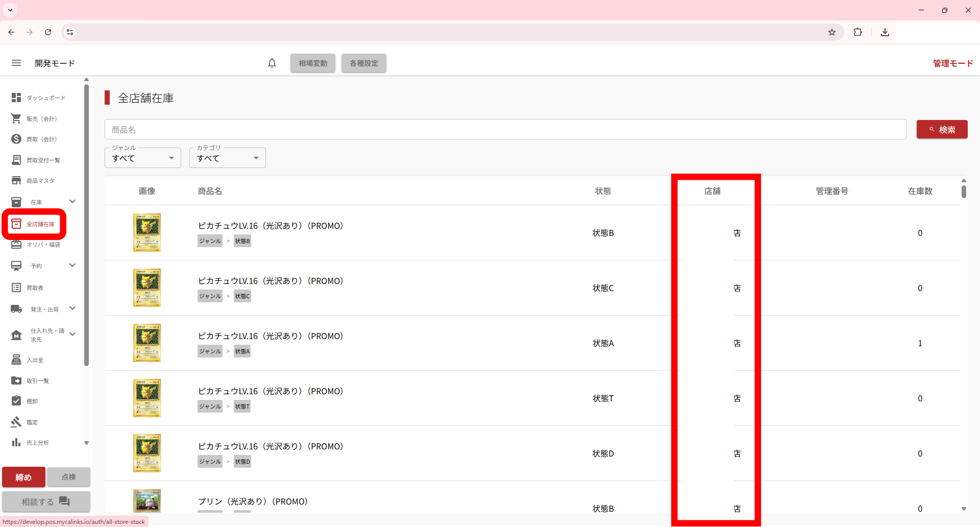Open the 買取（会計） dollar icon
The image size is (980, 527).
tap(16, 139)
